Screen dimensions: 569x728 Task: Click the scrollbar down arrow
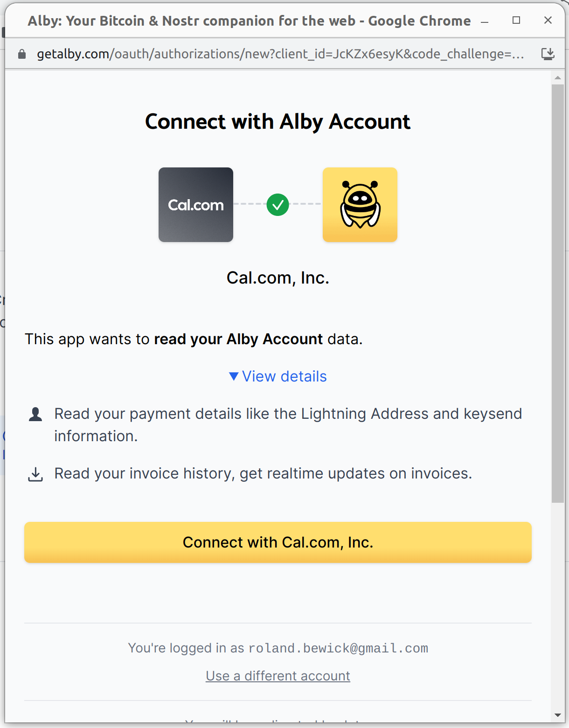pos(557,715)
